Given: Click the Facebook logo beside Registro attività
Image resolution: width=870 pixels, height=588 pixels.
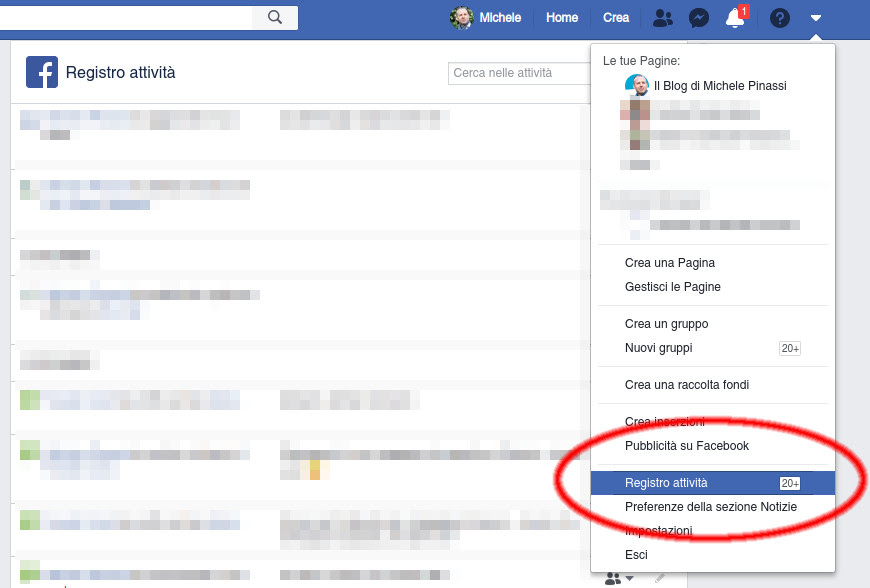Looking at the screenshot, I should tap(42, 72).
